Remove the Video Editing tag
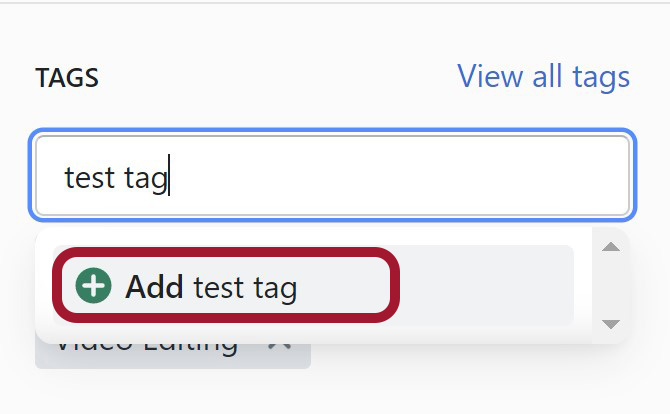670x414 pixels. click(x=279, y=346)
